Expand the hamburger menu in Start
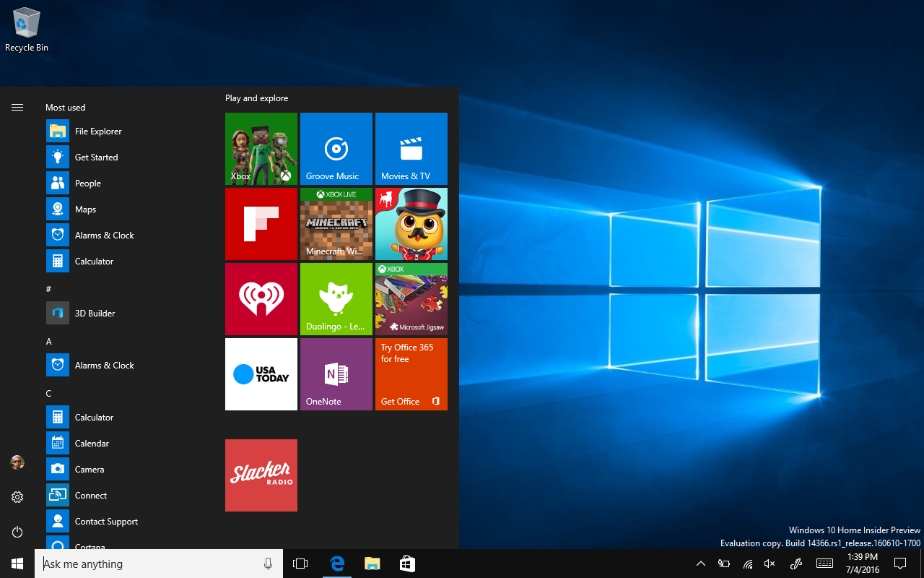Viewport: 924px width, 578px height. 17,107
